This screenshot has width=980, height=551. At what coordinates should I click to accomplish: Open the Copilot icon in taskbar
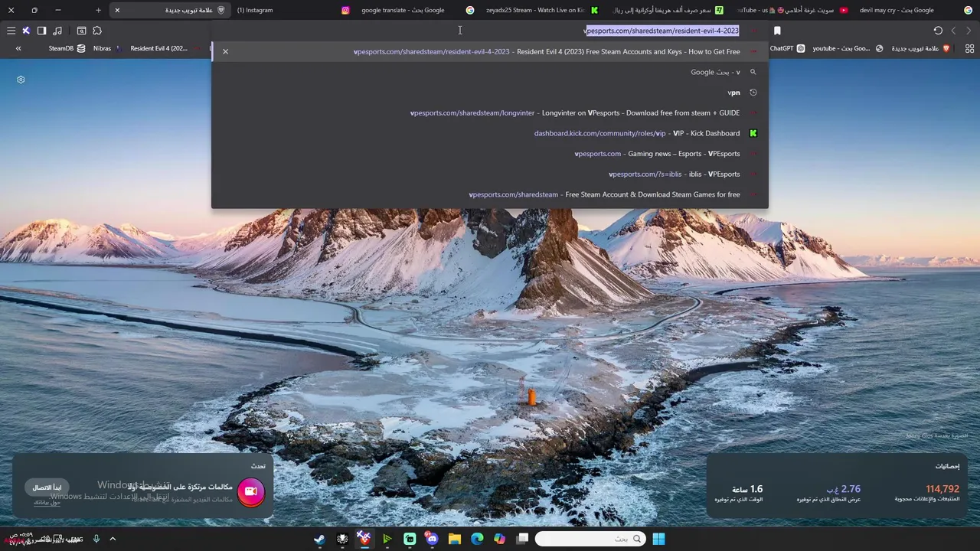tap(500, 539)
